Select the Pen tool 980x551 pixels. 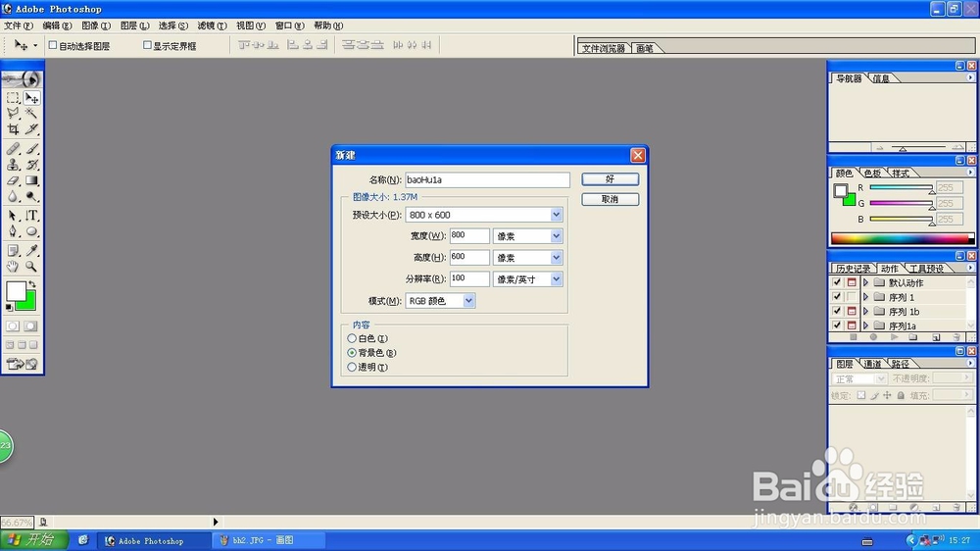(13, 231)
